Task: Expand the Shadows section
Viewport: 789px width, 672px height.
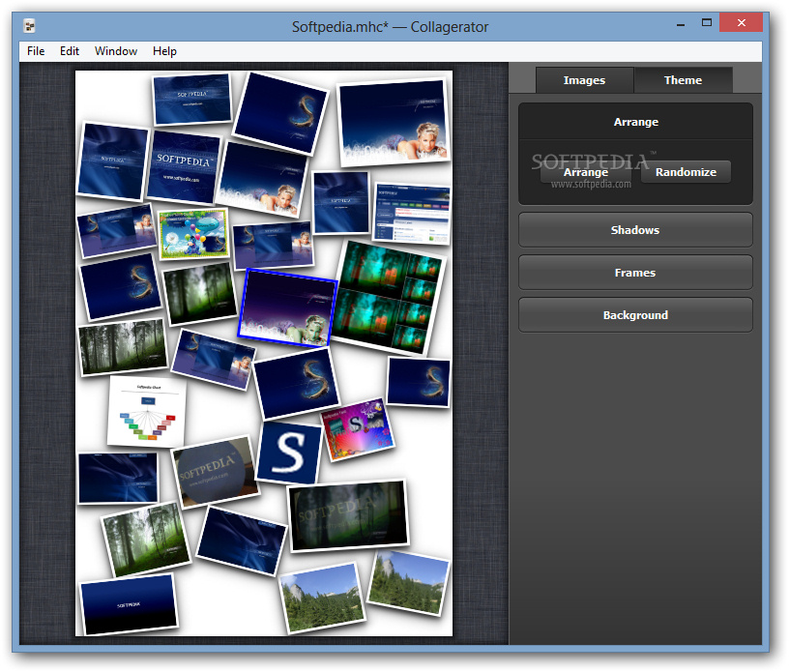Action: click(635, 230)
